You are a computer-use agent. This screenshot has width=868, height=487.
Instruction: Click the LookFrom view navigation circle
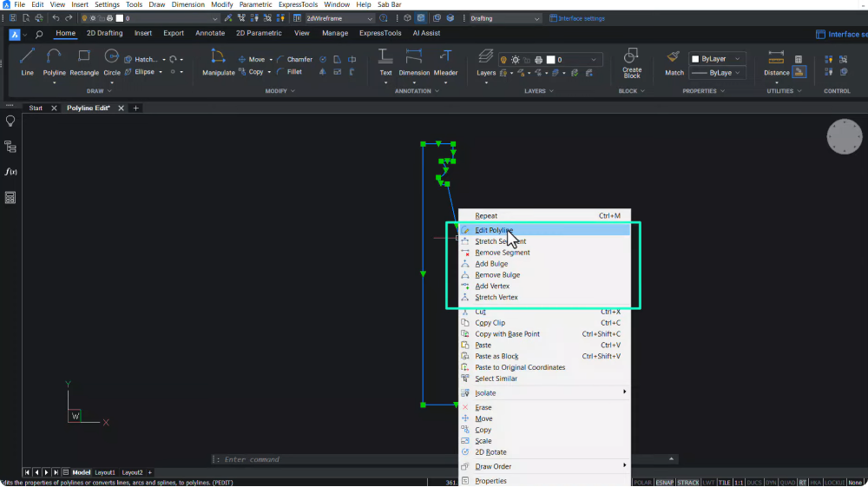(x=845, y=136)
